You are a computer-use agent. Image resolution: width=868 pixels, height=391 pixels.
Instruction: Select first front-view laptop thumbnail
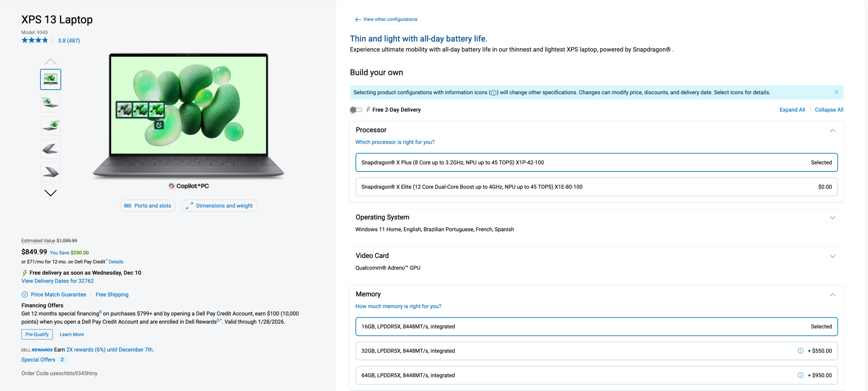point(51,79)
